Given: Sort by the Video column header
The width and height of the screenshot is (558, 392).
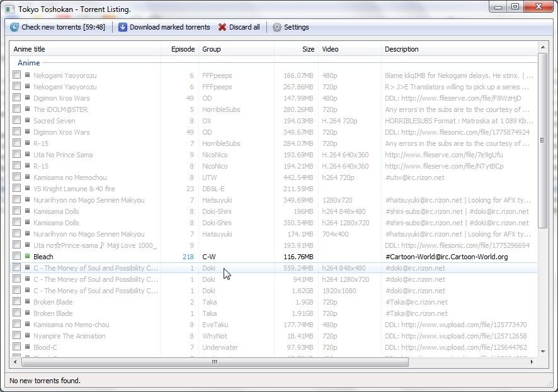Looking at the screenshot, I should click(350, 49).
